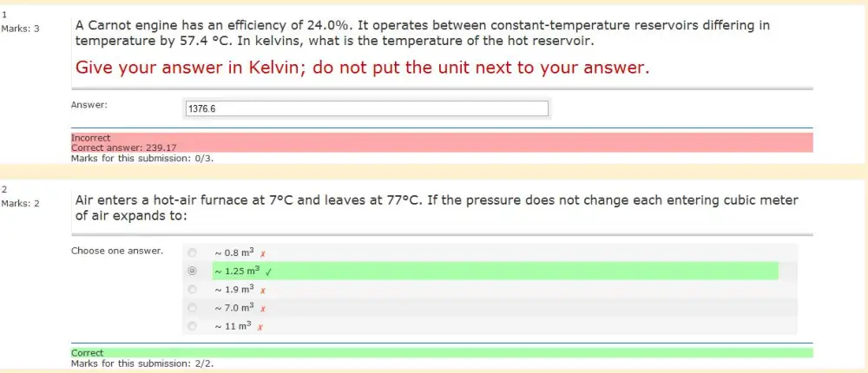Choose the ~ 1.9 m³ radio option
The height and width of the screenshot is (373, 868).
(192, 290)
